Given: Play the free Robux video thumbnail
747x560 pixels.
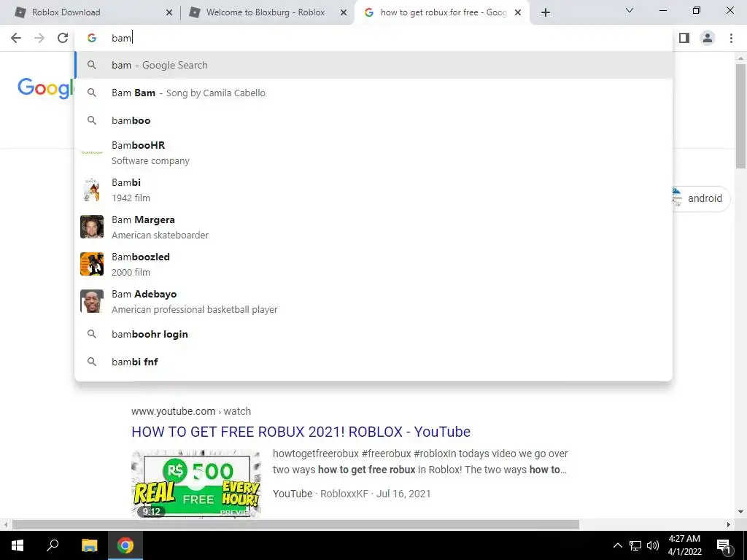Looking at the screenshot, I should pos(196,483).
